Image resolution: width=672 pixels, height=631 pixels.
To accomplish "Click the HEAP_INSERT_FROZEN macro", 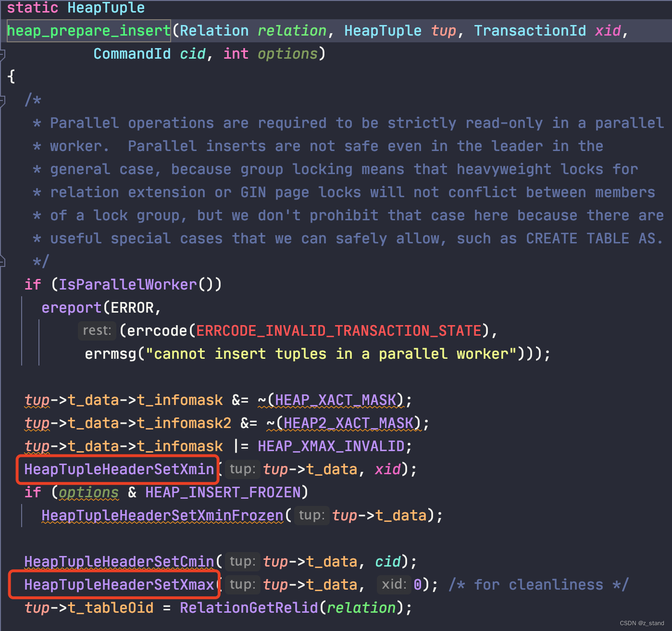I will pyautogui.click(x=223, y=492).
